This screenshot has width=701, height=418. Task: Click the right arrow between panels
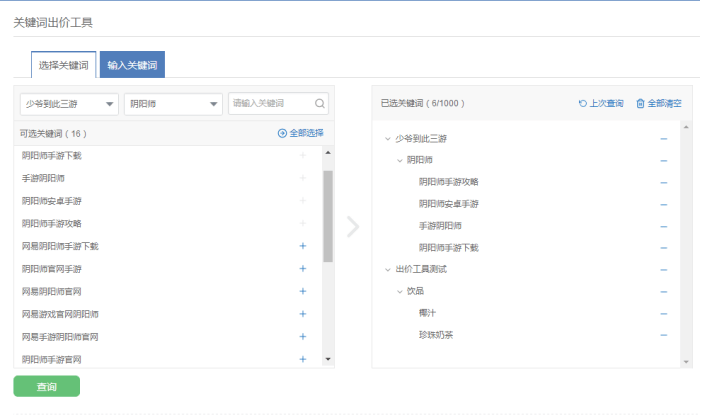[x=352, y=226]
